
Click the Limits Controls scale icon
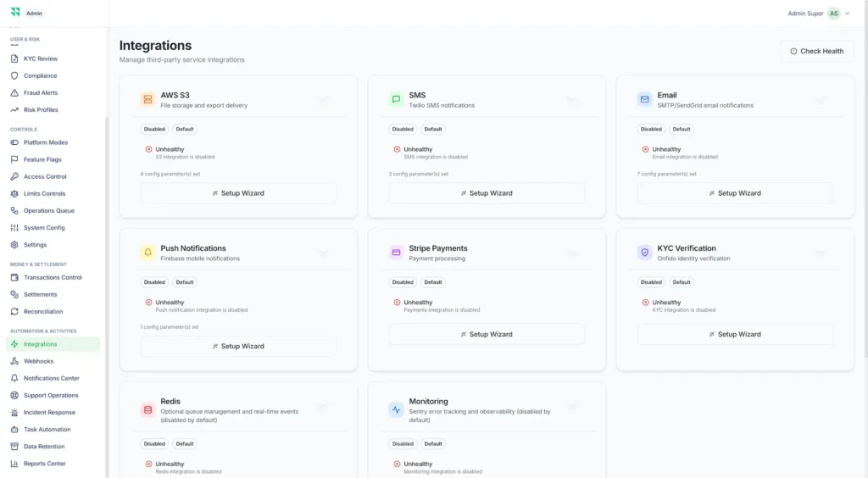[14, 194]
